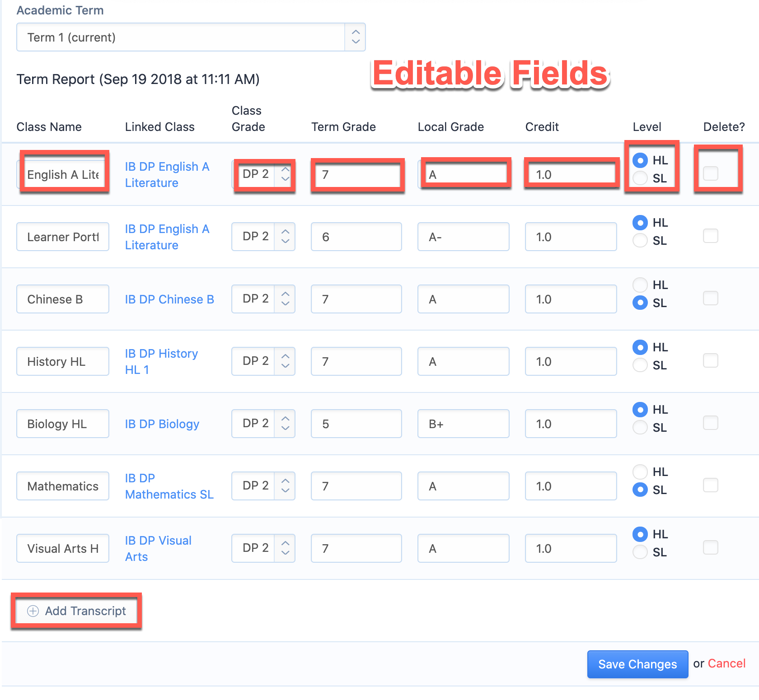The width and height of the screenshot is (759, 700).
Task: Edit the History HL class name field
Action: point(63,361)
